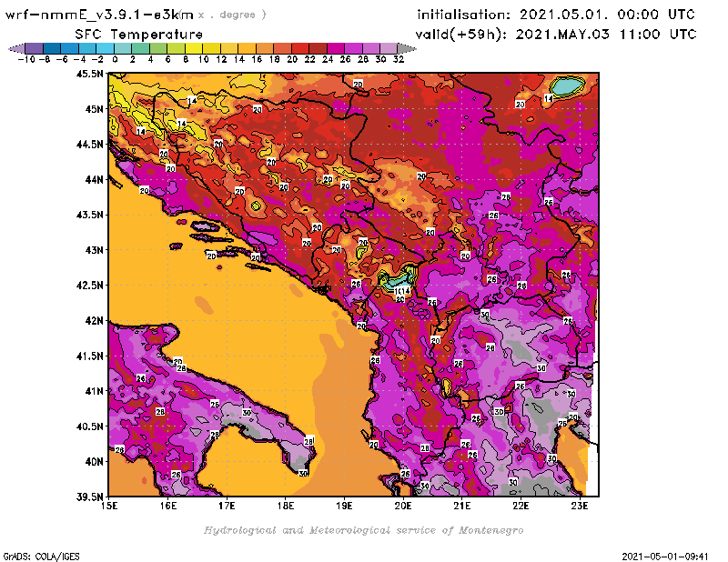The width and height of the screenshot is (728, 562).
Task: Click the model name wrf-nmmE_v3.9.1-e3km title
Action: point(99,15)
